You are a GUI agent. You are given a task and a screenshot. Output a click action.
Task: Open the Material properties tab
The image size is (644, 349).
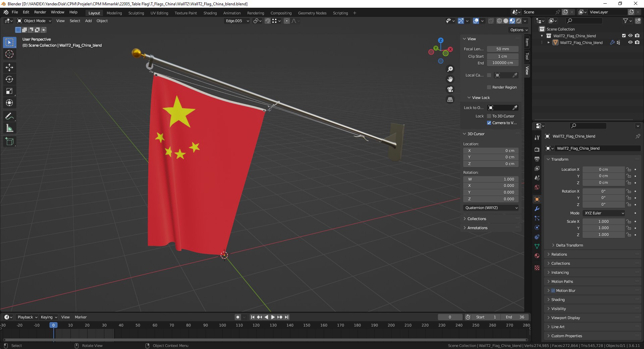coord(537,256)
